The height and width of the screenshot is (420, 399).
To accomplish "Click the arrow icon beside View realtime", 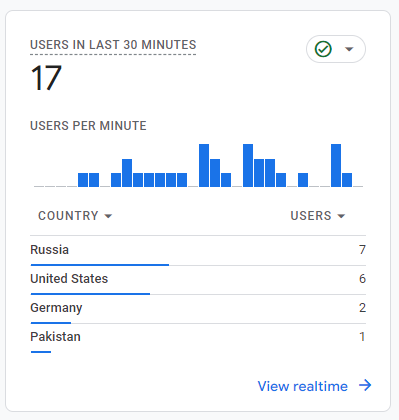I will pyautogui.click(x=365, y=385).
